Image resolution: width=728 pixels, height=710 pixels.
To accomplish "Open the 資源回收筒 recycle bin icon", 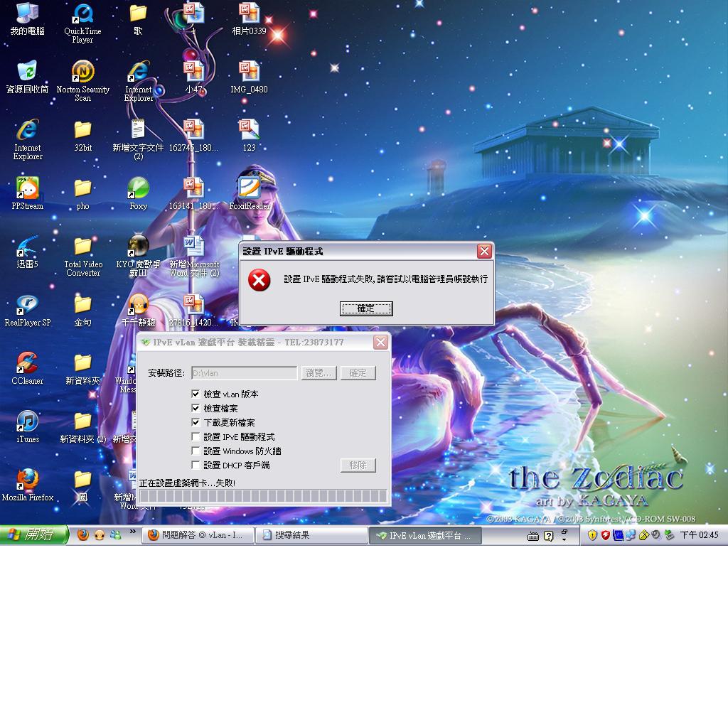I will click(x=28, y=77).
